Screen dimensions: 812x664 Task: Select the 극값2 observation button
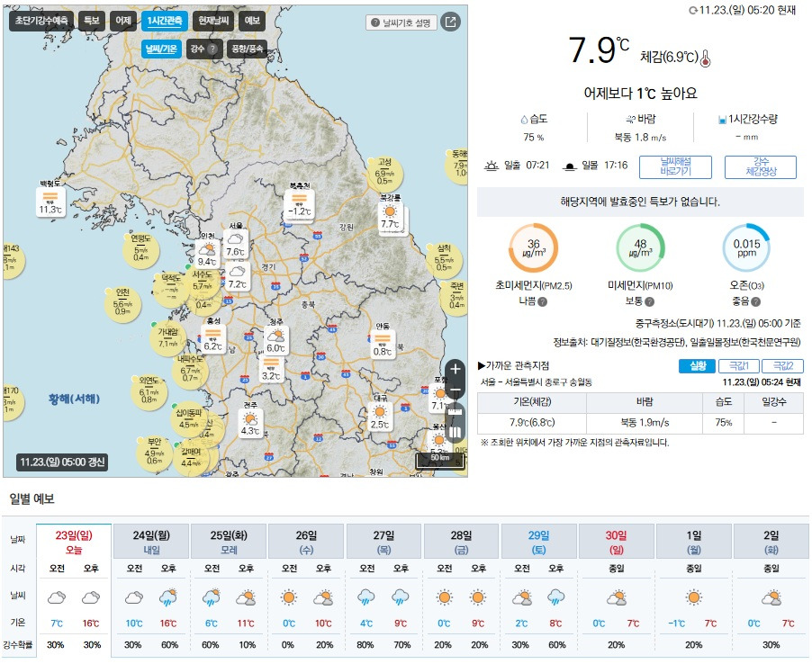pyautogui.click(x=782, y=366)
